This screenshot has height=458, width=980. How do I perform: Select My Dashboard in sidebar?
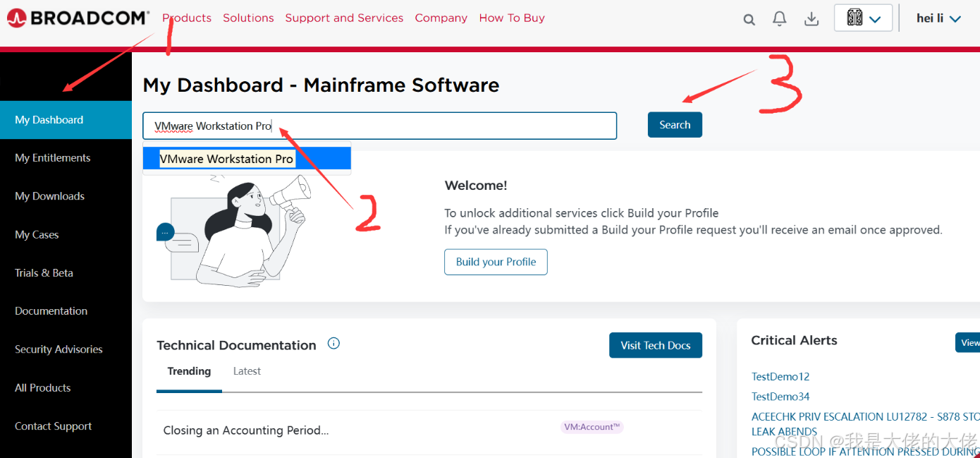pos(66,120)
